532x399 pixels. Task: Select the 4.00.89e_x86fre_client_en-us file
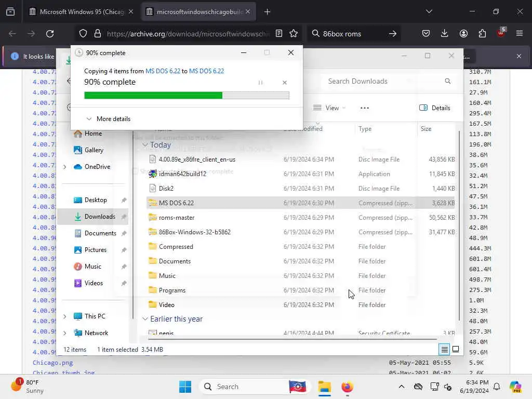(301, 159)
